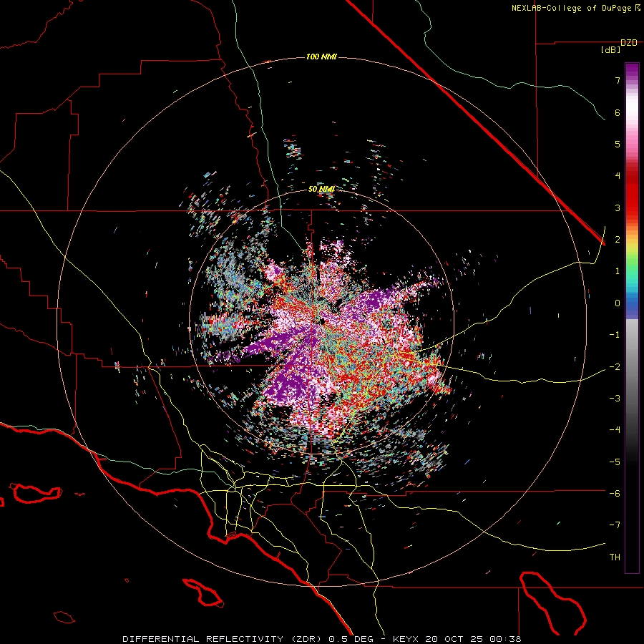Click the scale value -5 on legend
This screenshot has width=644, height=644.
(x=615, y=462)
